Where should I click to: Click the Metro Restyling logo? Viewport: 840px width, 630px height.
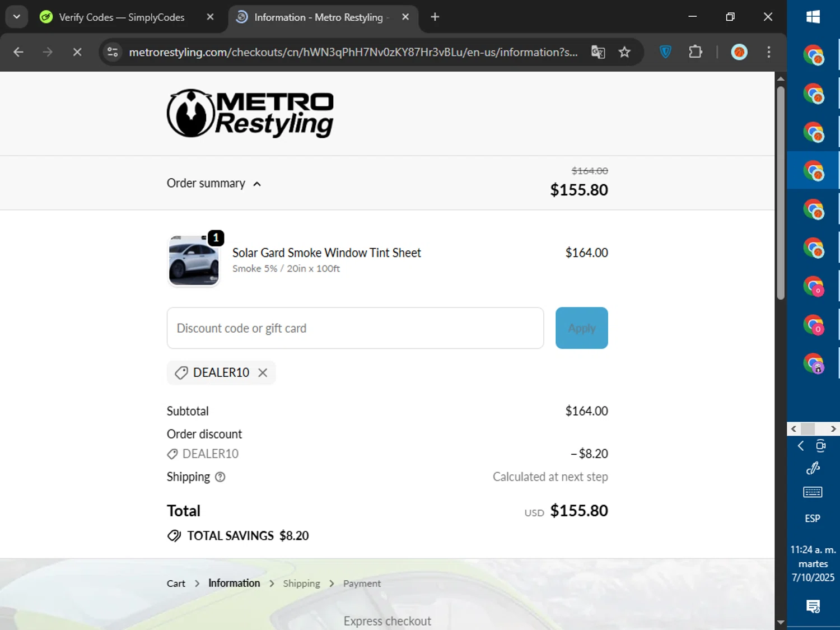point(250,114)
